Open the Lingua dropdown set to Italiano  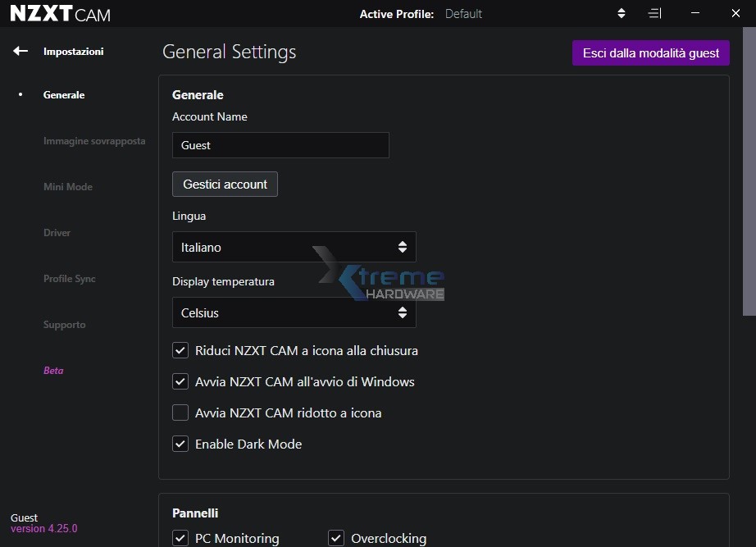click(294, 247)
